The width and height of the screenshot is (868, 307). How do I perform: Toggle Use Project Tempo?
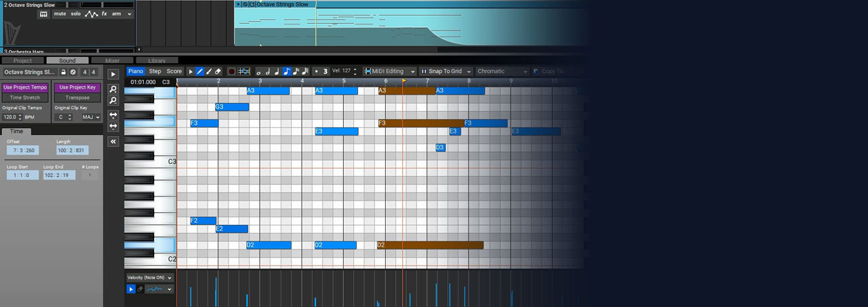tap(25, 87)
